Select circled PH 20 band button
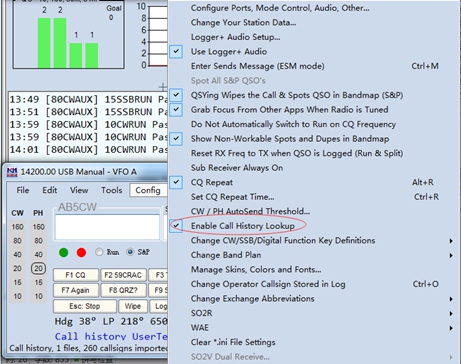The image size is (461, 364). point(38,268)
